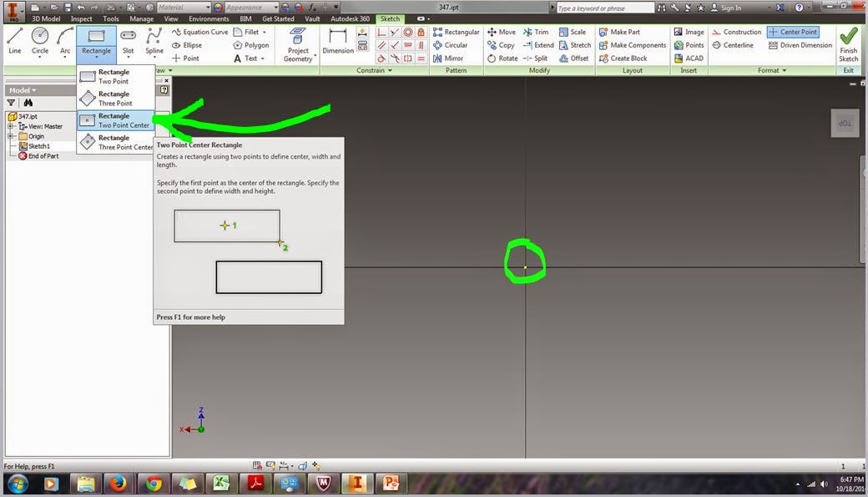Insert an Image into the sketch
The height and width of the screenshot is (497, 868).
coord(689,32)
